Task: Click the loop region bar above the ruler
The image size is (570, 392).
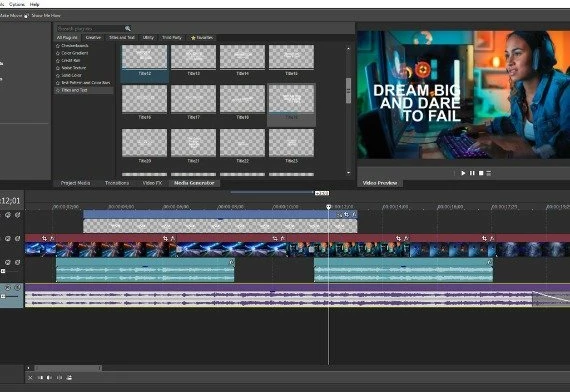Action: (x=272, y=192)
